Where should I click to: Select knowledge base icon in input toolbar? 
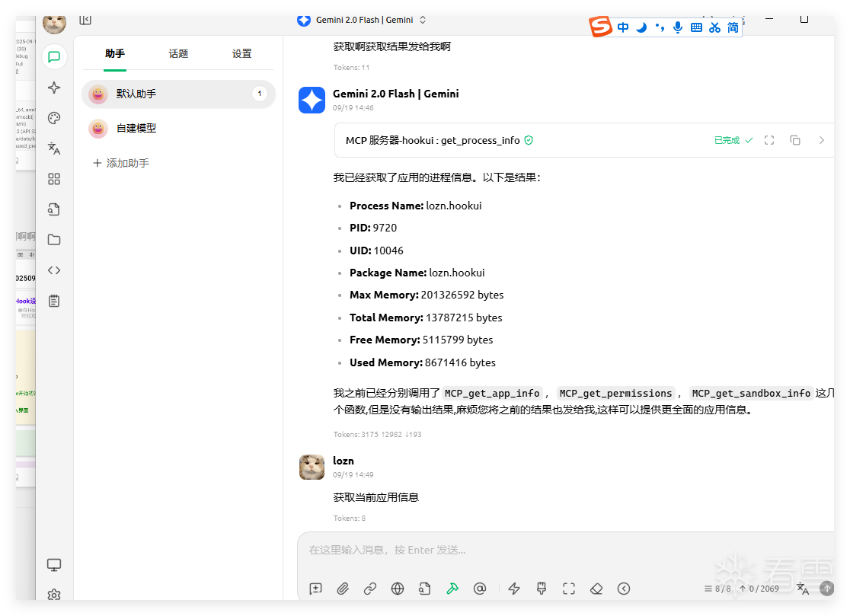pyautogui.click(x=424, y=589)
